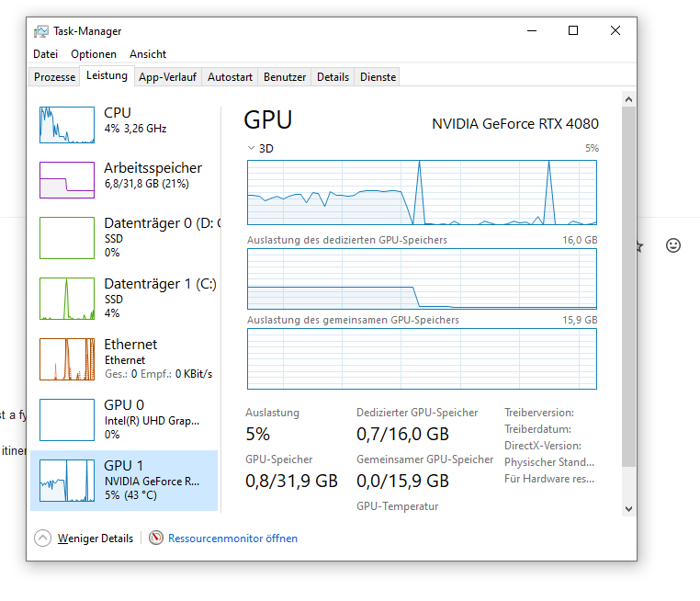The height and width of the screenshot is (601, 700).
Task: Click the Auslastung des dedizierten GPU-Speichers label
Action: click(x=347, y=240)
